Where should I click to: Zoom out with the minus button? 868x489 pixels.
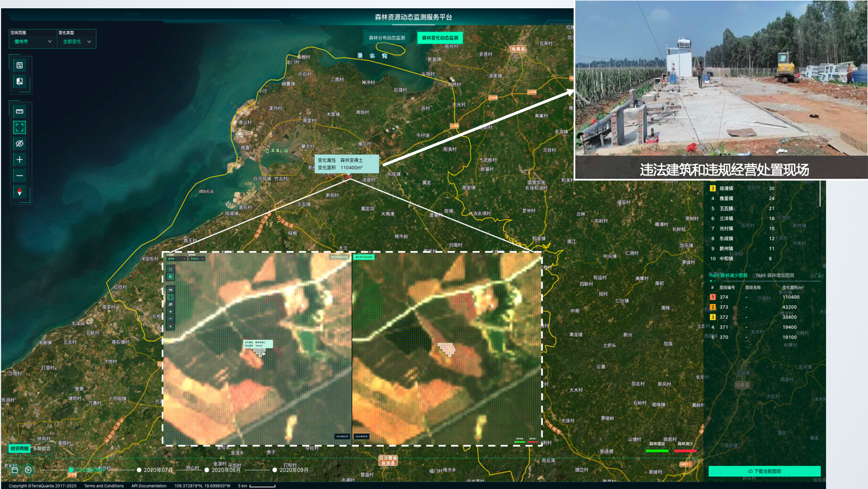point(19,176)
